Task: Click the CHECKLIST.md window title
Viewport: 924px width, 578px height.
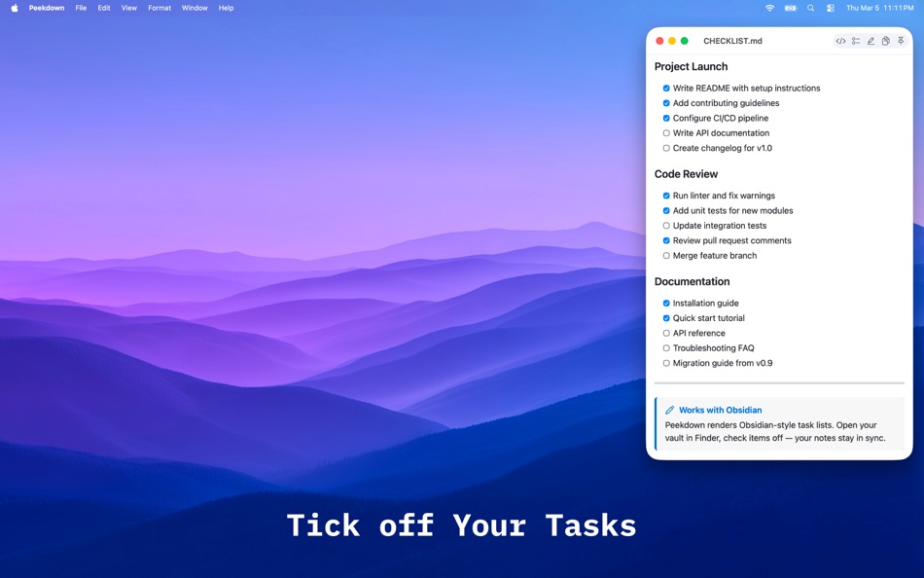Action: pos(732,41)
